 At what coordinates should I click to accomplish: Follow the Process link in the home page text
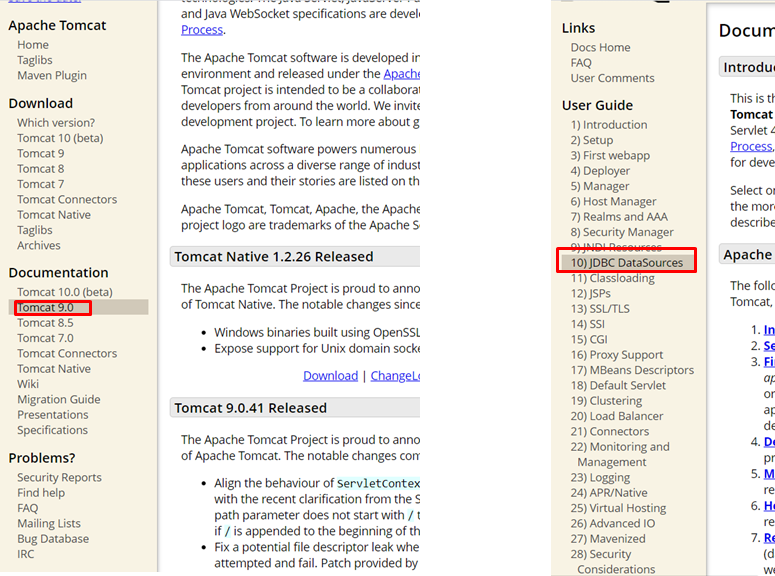click(202, 30)
